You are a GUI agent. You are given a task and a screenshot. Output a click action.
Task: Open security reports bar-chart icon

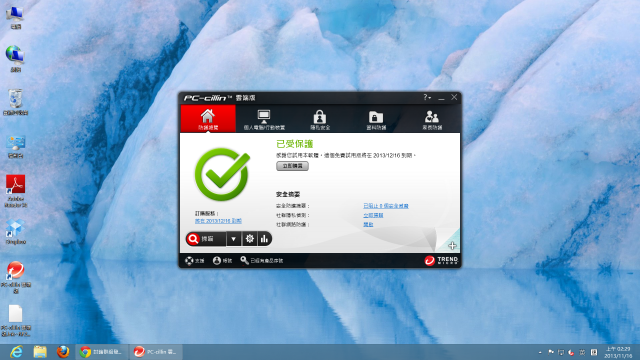pos(264,239)
